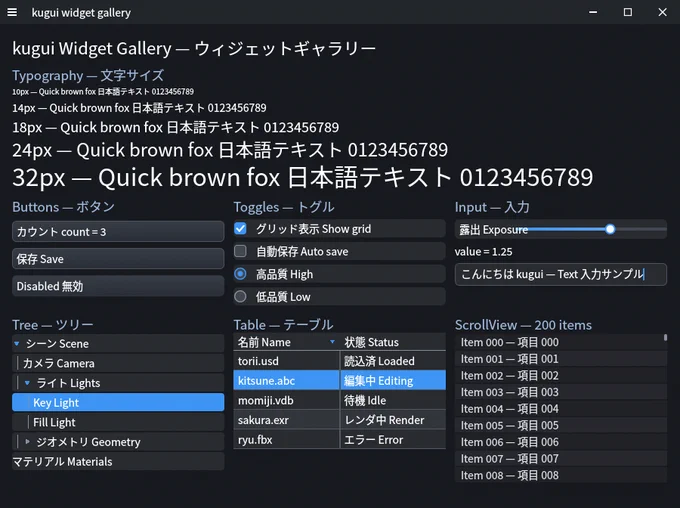
Task: Collapse the ライト Lights tree node
Action: pyautogui.click(x=27, y=383)
